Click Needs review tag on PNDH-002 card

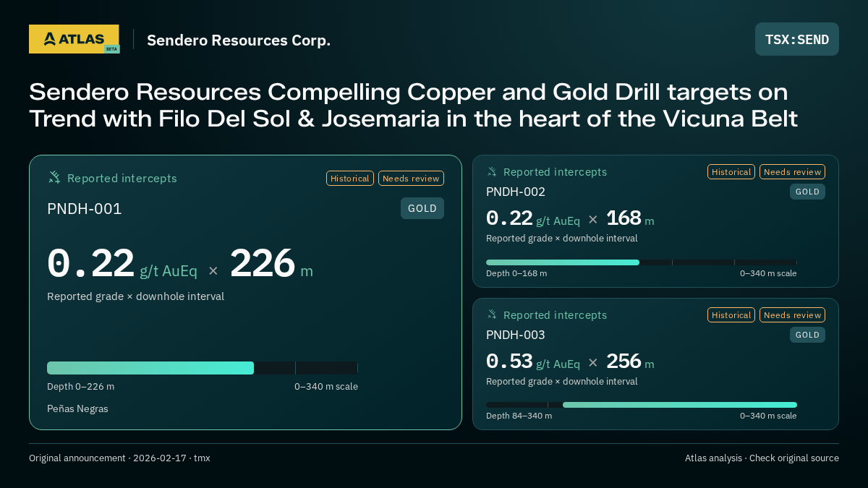(792, 172)
